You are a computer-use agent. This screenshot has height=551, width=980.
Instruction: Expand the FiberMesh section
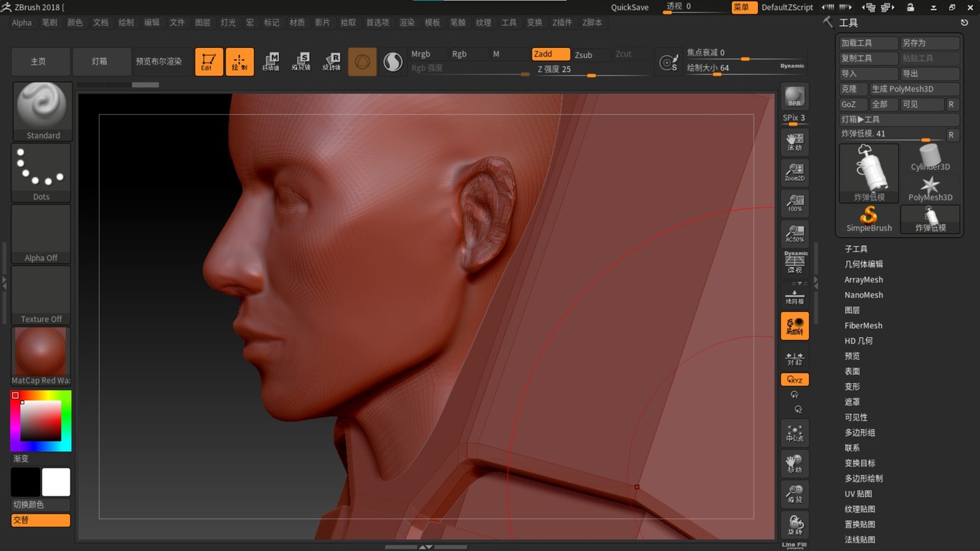click(x=863, y=326)
